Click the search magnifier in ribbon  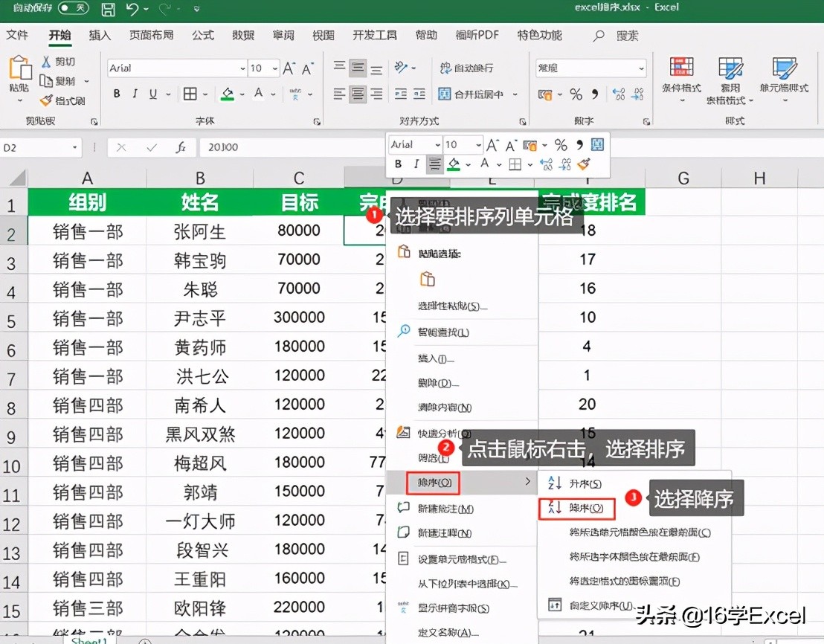pos(599,36)
